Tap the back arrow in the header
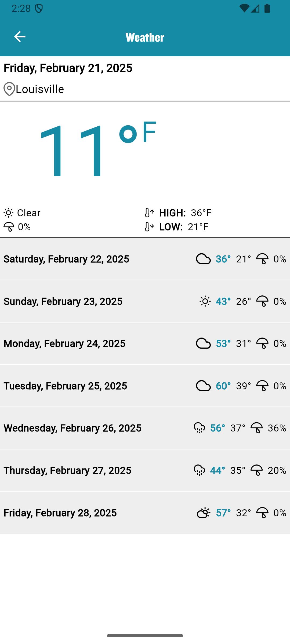 click(x=20, y=37)
